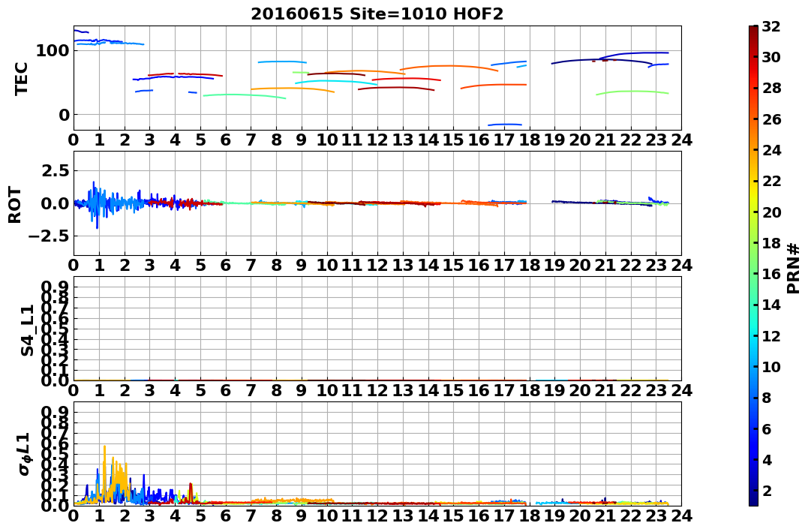Click the colorbar tick label 24
Viewport: 808px width, 532px height.
click(x=771, y=150)
